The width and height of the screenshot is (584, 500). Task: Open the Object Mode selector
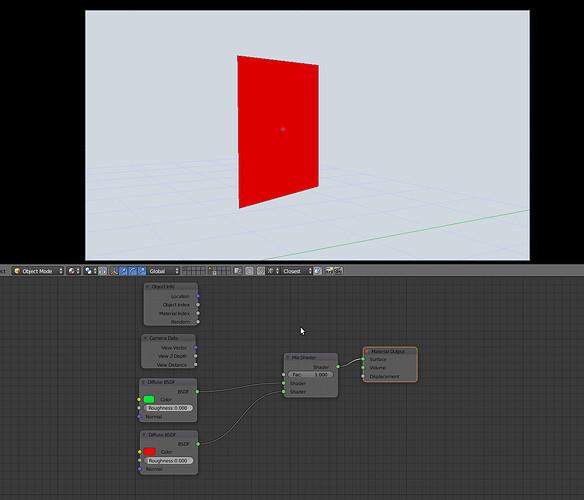[38, 271]
